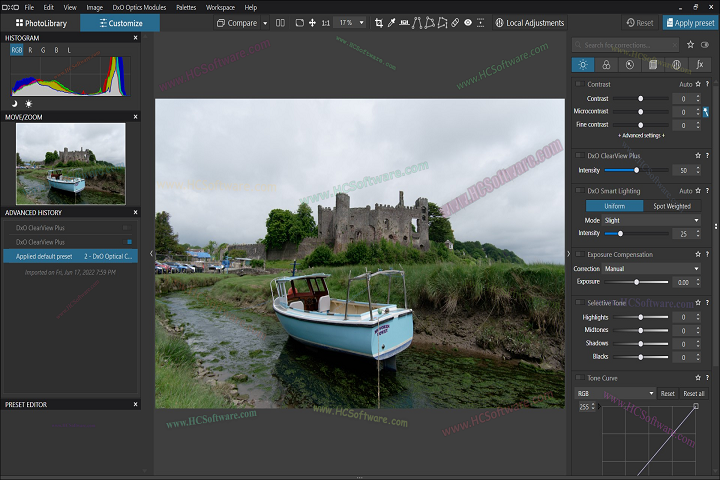Screen dimensions: 720x480
Task: Open the Local adjustments palette tab icon
Action: point(676,65)
